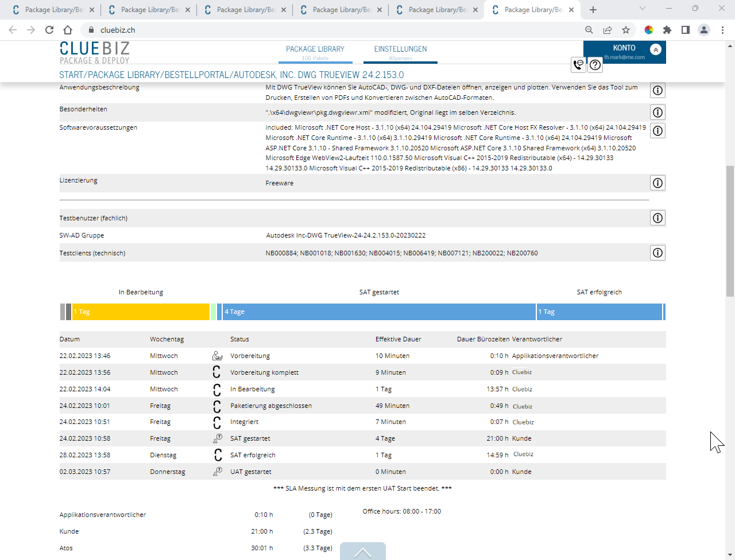The width and height of the screenshot is (735, 560).
Task: Click Cluebiz link in Vorbereitung komplett row
Action: pyautogui.click(x=522, y=372)
